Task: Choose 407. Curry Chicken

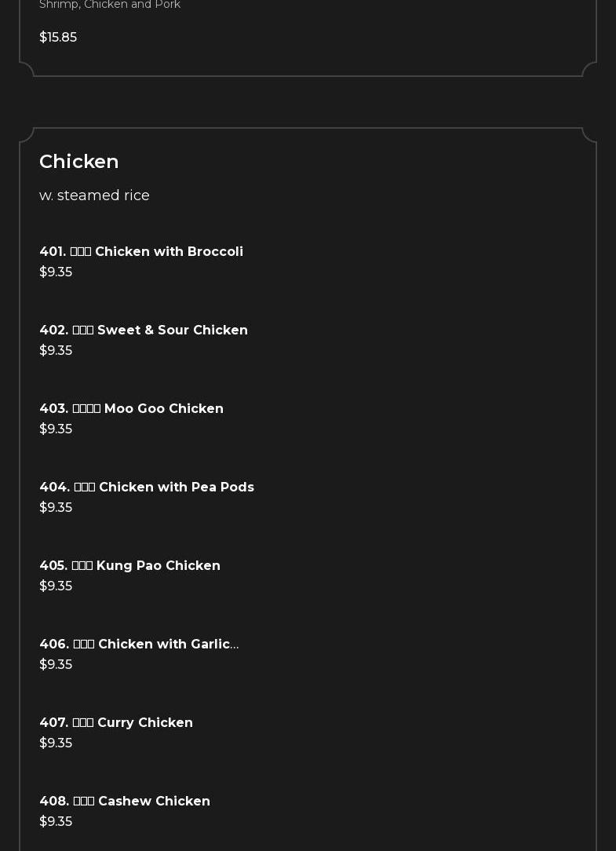Action: 116,722
